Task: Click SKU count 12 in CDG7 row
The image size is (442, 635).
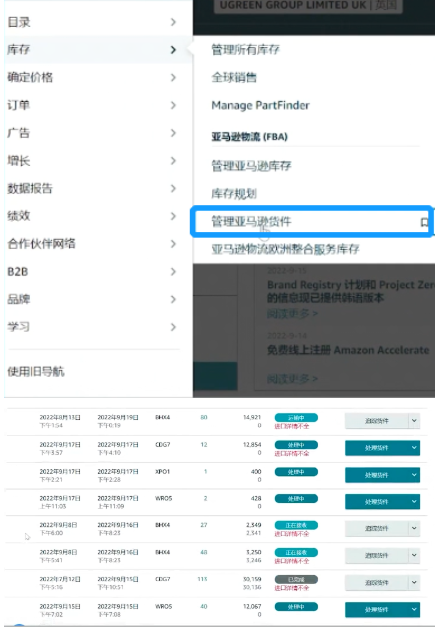Action: pos(204,445)
